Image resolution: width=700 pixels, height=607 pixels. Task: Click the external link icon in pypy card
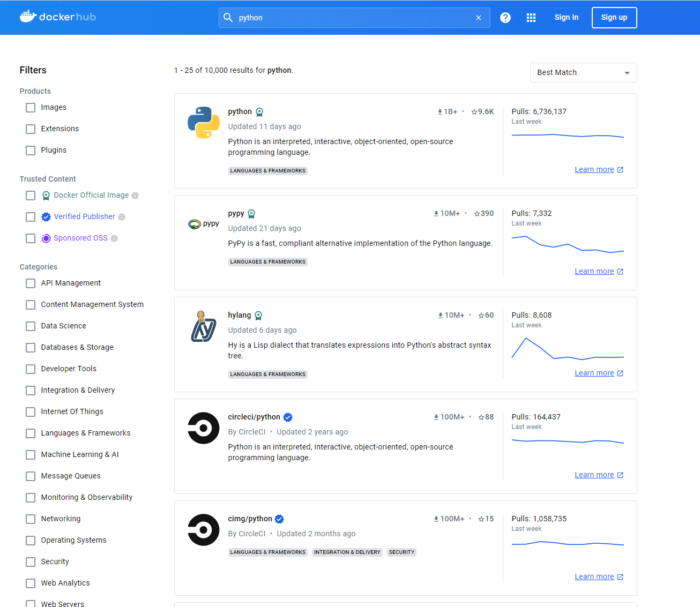[620, 272]
